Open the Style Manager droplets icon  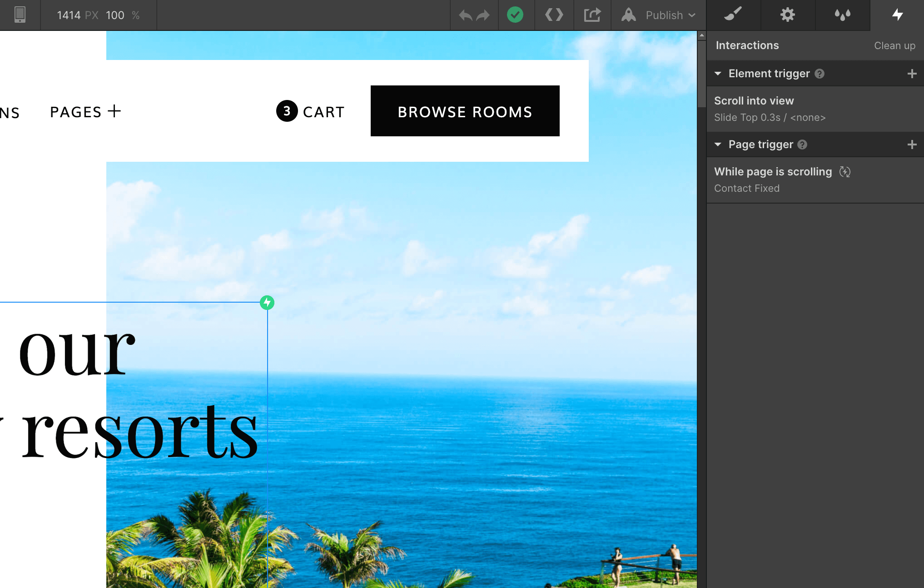[x=843, y=15]
